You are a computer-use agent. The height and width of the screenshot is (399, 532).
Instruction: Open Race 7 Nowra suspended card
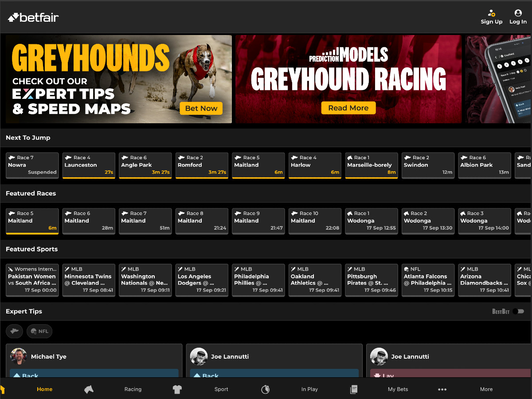32,166
